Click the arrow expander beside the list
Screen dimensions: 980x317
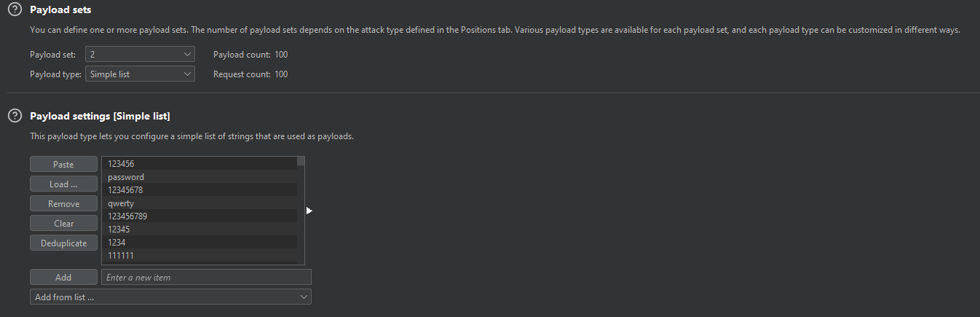tap(309, 211)
